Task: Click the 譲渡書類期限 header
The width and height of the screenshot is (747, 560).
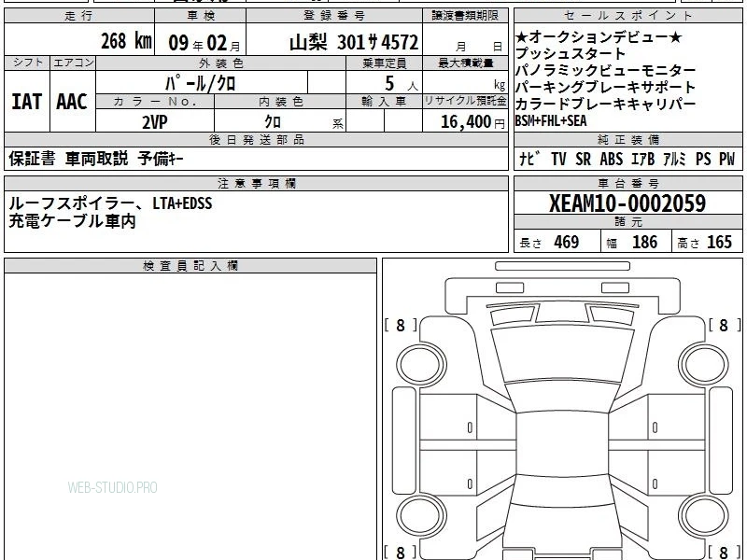Action: pyautogui.click(x=465, y=16)
